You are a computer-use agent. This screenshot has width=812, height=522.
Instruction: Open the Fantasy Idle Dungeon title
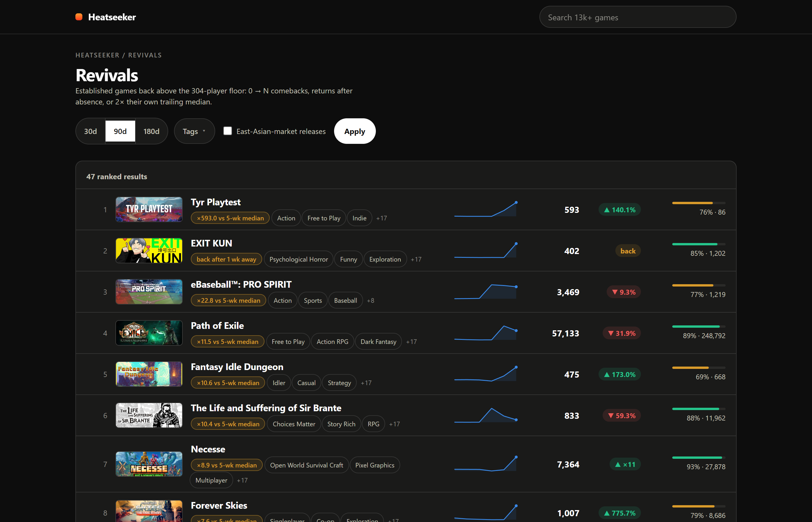(237, 367)
